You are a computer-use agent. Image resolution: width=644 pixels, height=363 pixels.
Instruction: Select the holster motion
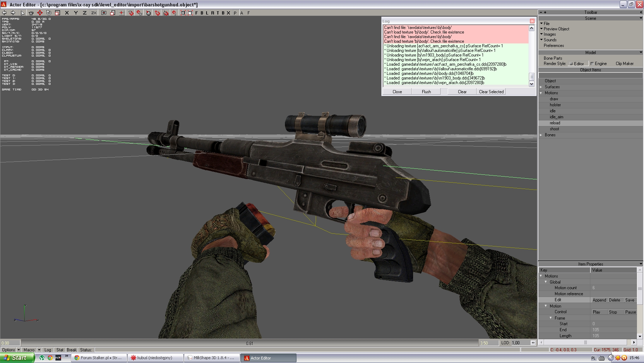555,105
